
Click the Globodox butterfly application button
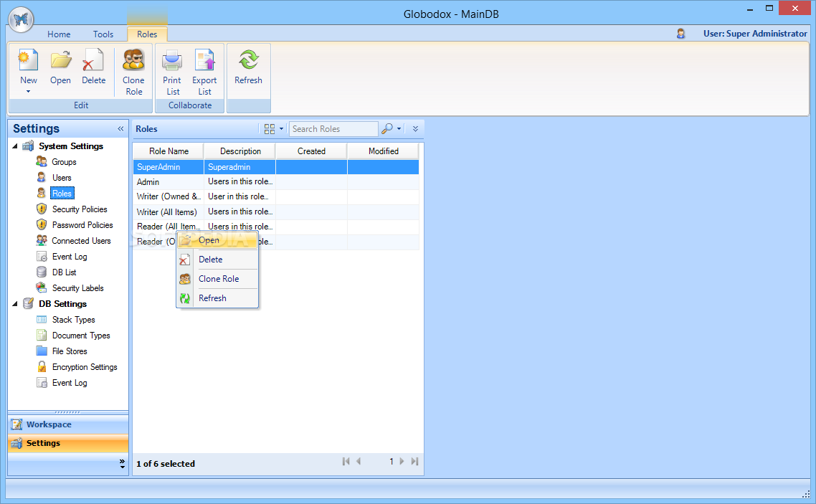(x=21, y=20)
